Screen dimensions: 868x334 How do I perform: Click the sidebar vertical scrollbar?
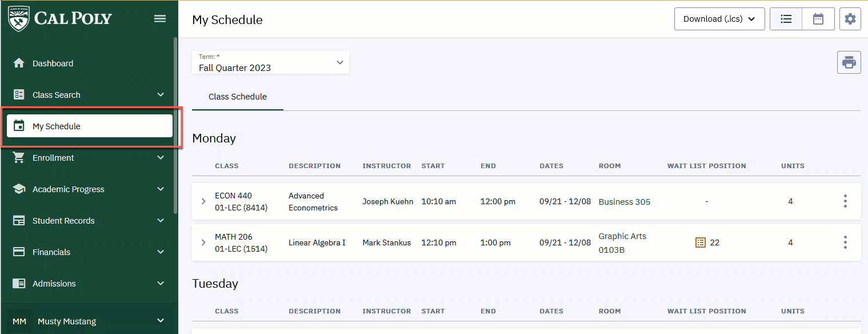175,126
